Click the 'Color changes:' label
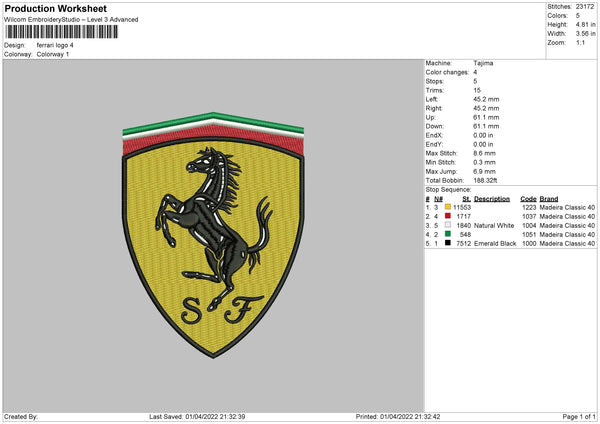This screenshot has height=424, width=600. [x=447, y=72]
